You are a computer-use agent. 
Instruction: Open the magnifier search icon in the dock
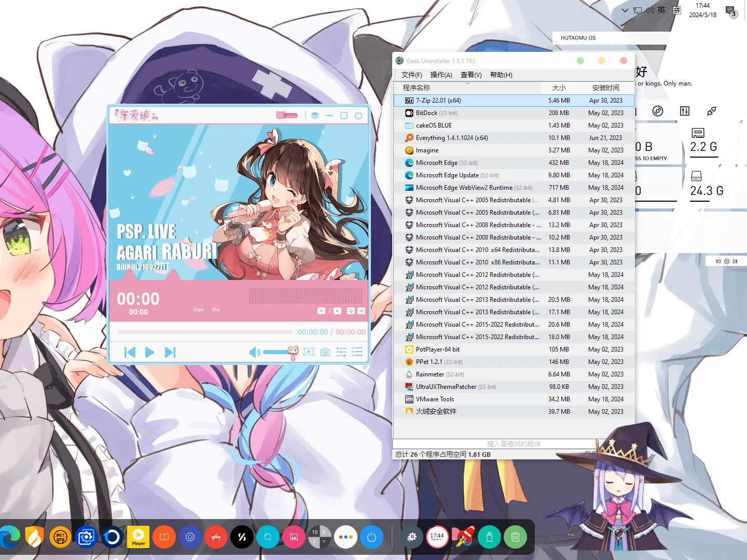click(268, 537)
